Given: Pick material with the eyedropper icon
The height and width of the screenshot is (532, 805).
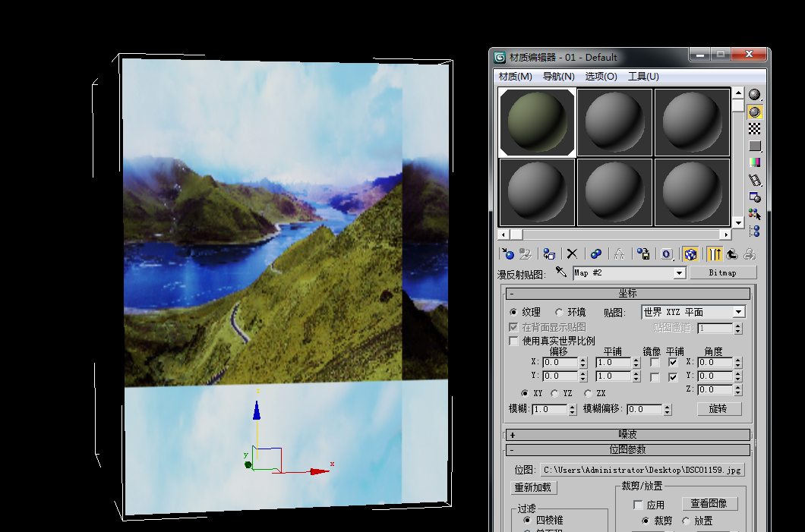Looking at the screenshot, I should click(561, 272).
